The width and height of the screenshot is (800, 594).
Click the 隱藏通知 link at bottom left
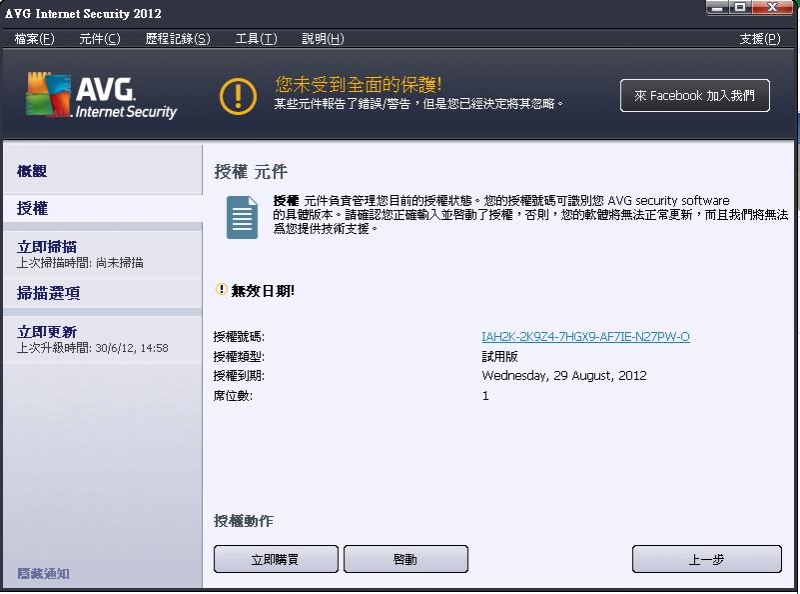[x=44, y=574]
